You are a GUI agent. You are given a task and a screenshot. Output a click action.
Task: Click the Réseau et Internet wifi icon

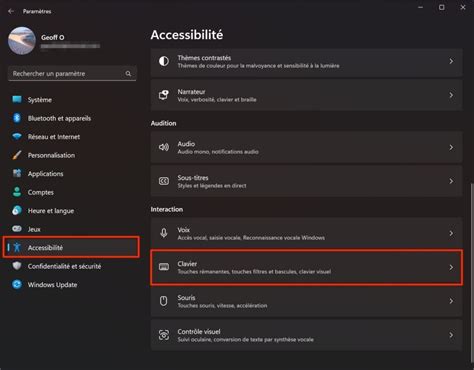(x=17, y=136)
